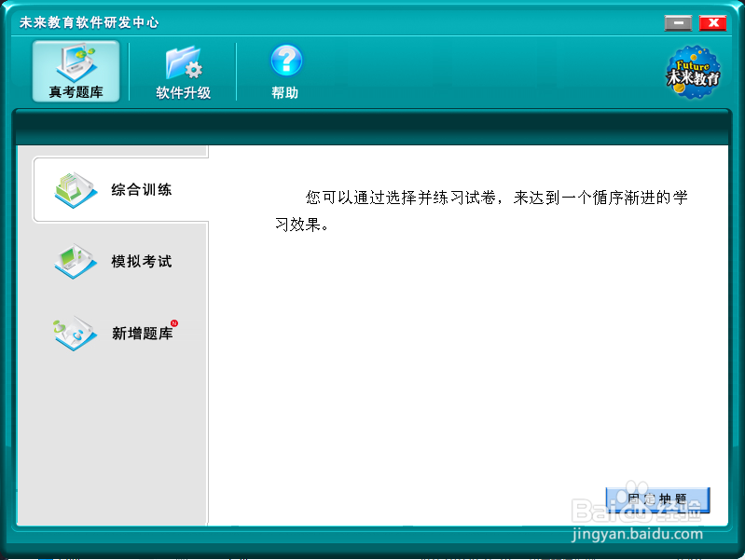
Task: Click the 固定抽题 button
Action: (657, 499)
